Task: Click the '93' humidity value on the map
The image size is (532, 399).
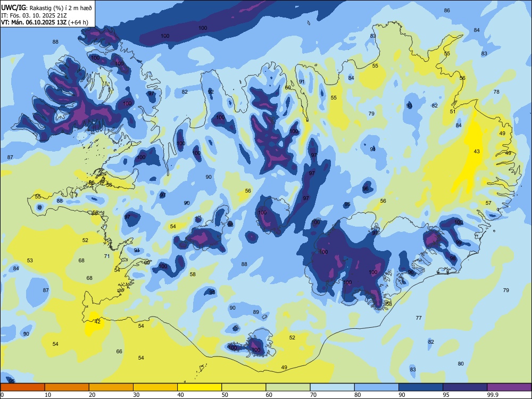Action: [x=409, y=105]
